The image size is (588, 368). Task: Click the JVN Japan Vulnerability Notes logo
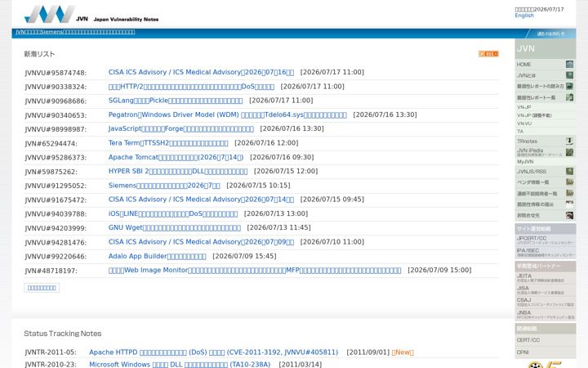pyautogui.click(x=91, y=14)
